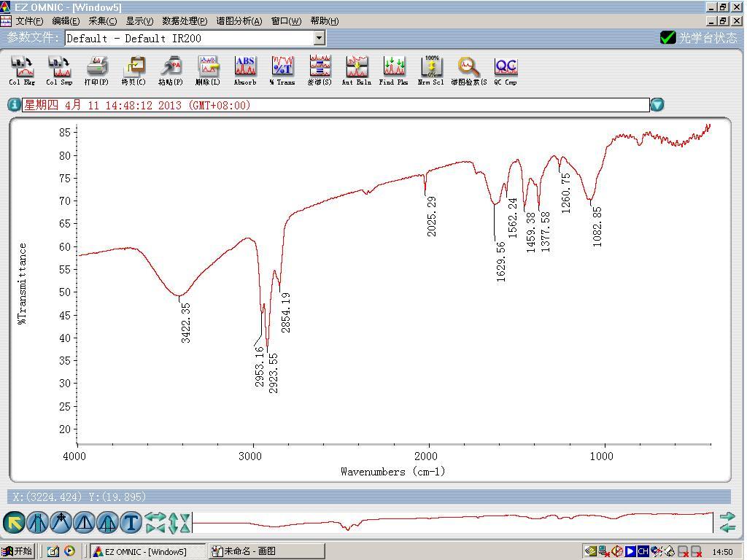Select the peak height tool
Image resolution: width=747 pixels, height=560 pixels.
(85, 523)
